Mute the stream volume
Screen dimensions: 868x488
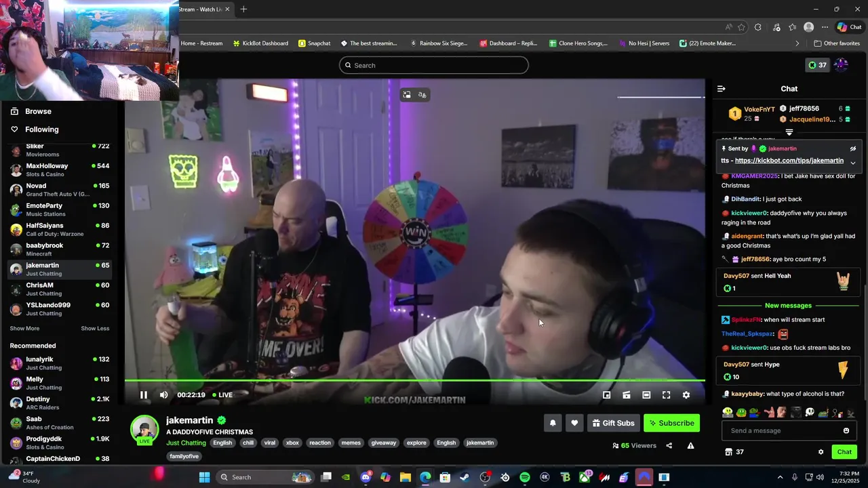click(x=163, y=395)
